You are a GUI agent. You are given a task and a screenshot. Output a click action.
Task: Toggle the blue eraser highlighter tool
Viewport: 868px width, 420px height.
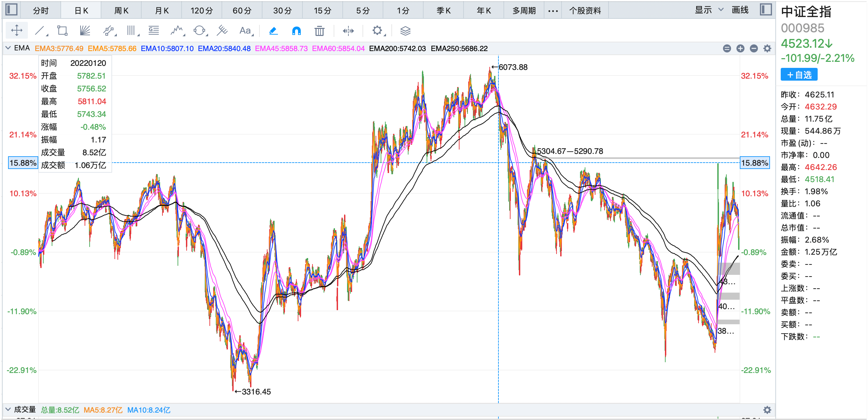coord(273,31)
